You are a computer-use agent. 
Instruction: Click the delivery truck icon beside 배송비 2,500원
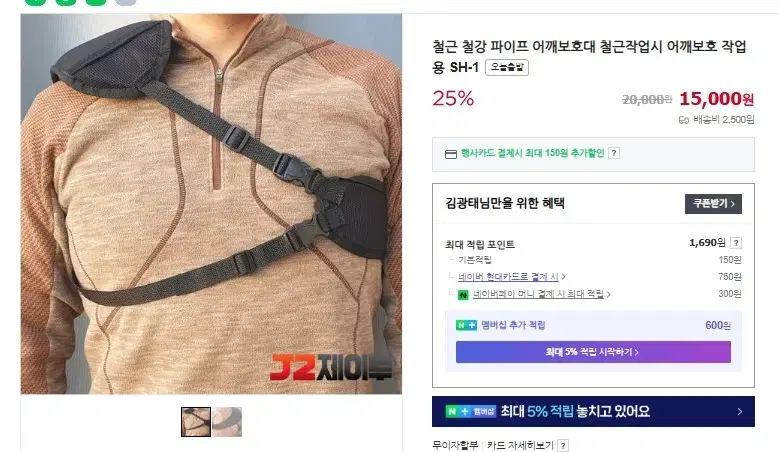coord(684,120)
